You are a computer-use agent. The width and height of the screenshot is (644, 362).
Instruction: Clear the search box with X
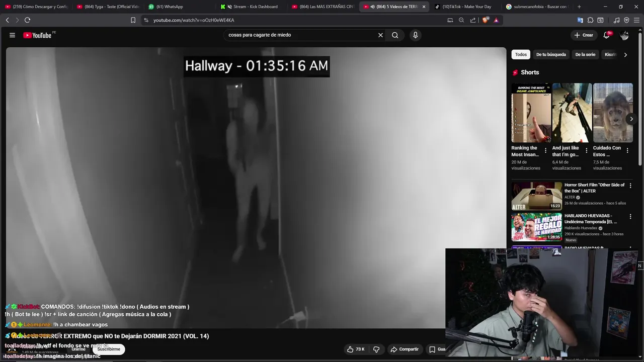click(380, 35)
